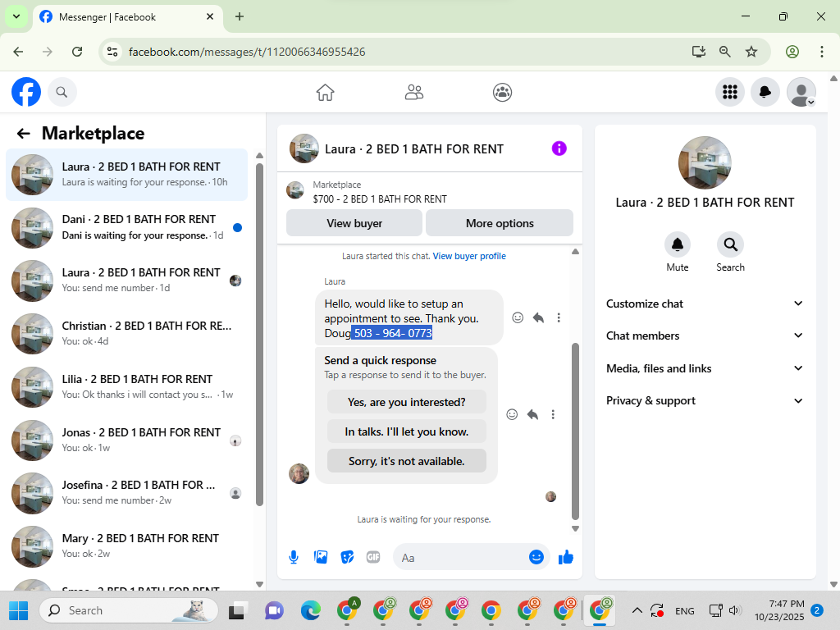Viewport: 840px width, 630px height.
Task: Click the Messenger | Facebook browser tab
Action: click(x=127, y=17)
